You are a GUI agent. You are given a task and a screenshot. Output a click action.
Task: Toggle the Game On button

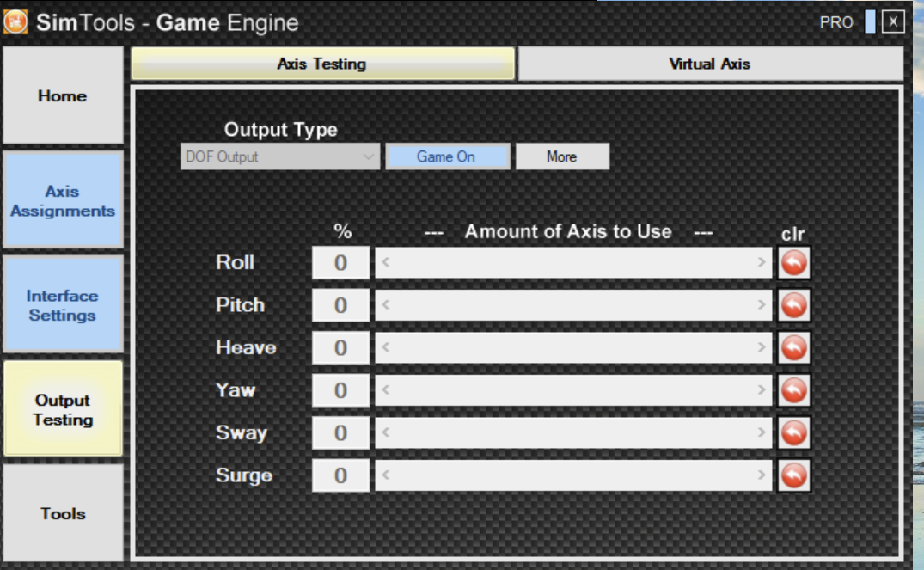(x=446, y=156)
